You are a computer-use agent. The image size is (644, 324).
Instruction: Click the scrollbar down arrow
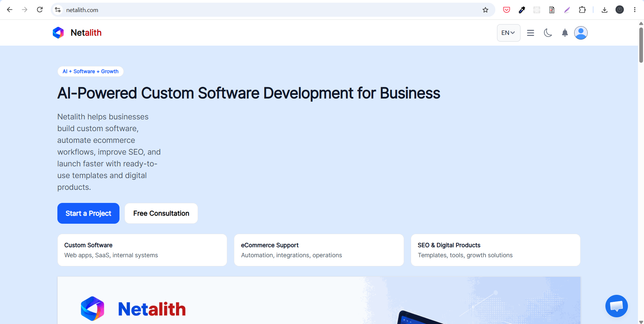tap(641, 322)
